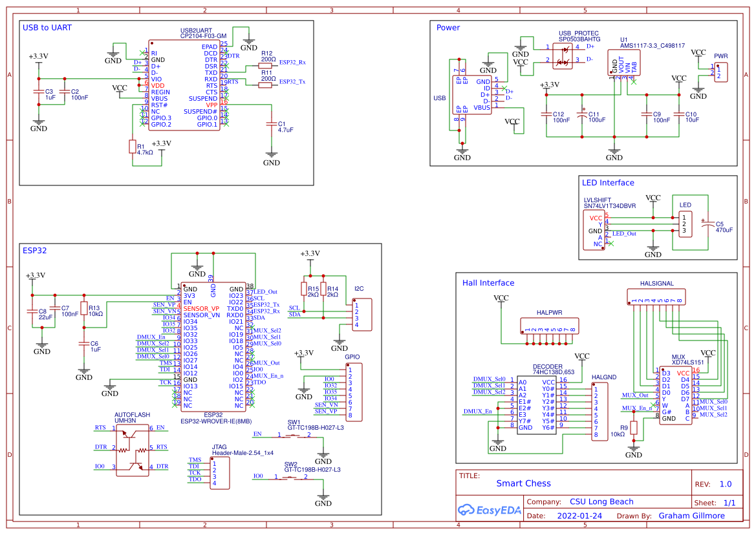Select the "Hall Interface" section title
This screenshot has height=535, width=756.
pyautogui.click(x=488, y=282)
